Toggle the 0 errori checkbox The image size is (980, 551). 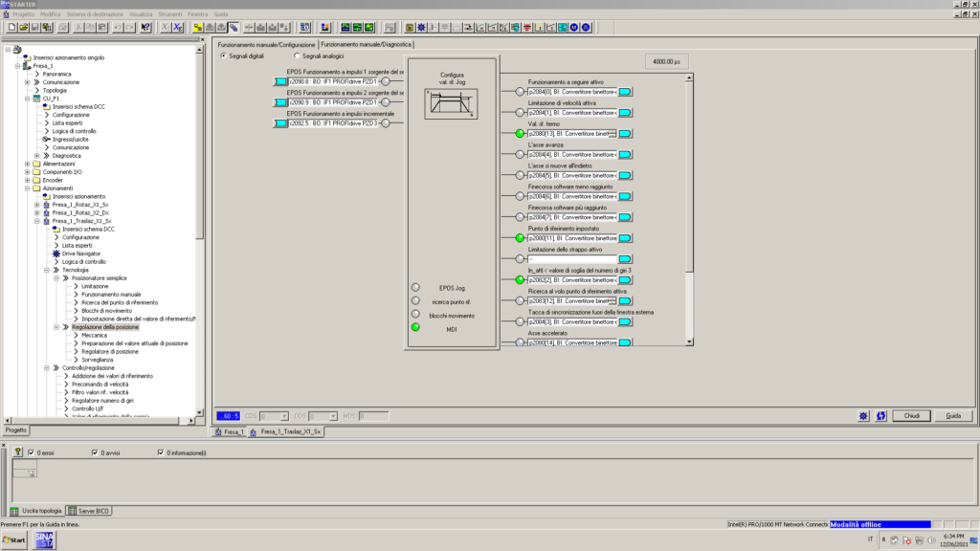32,452
